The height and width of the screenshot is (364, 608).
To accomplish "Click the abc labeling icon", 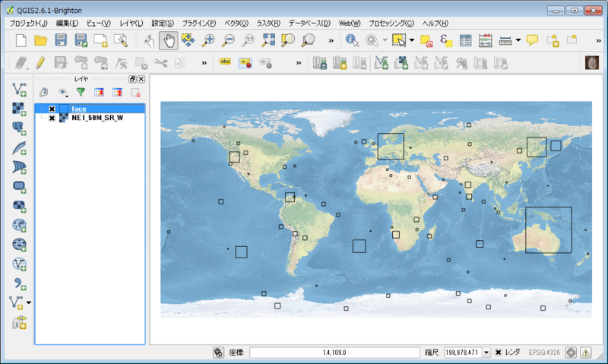I will coord(225,62).
